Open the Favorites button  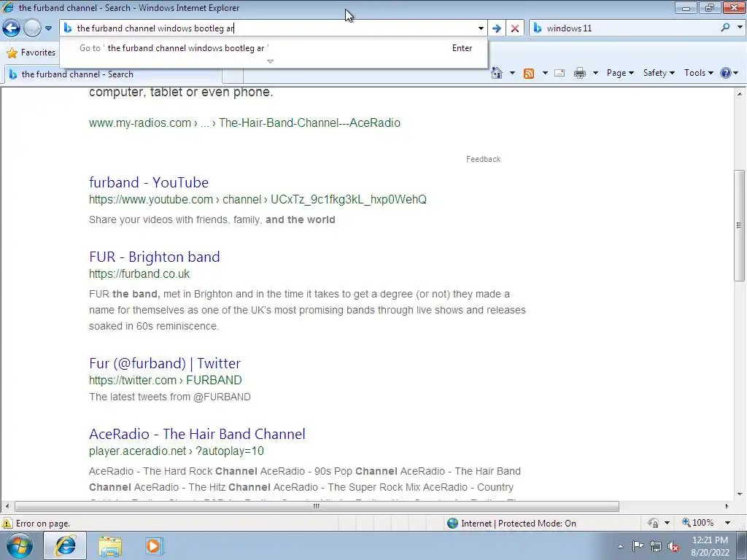[x=31, y=52]
